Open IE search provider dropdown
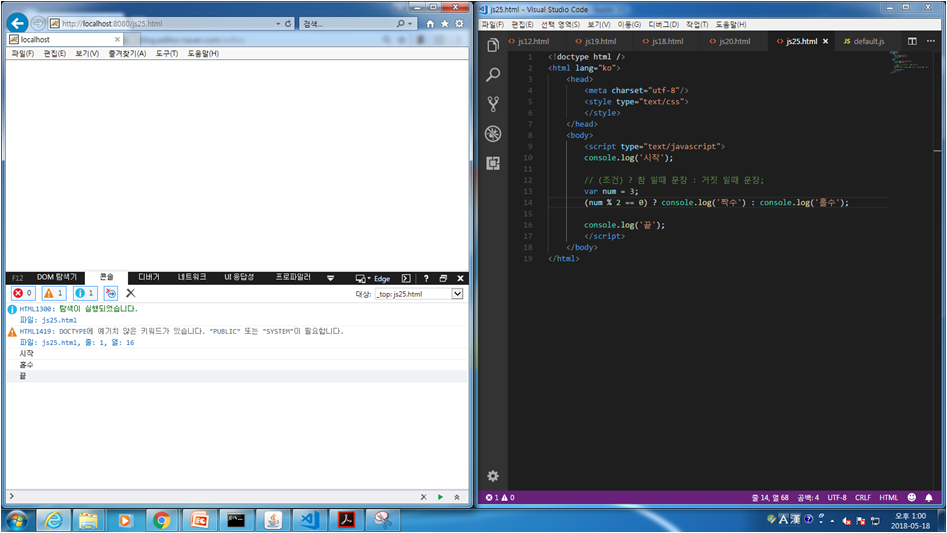 [410, 24]
